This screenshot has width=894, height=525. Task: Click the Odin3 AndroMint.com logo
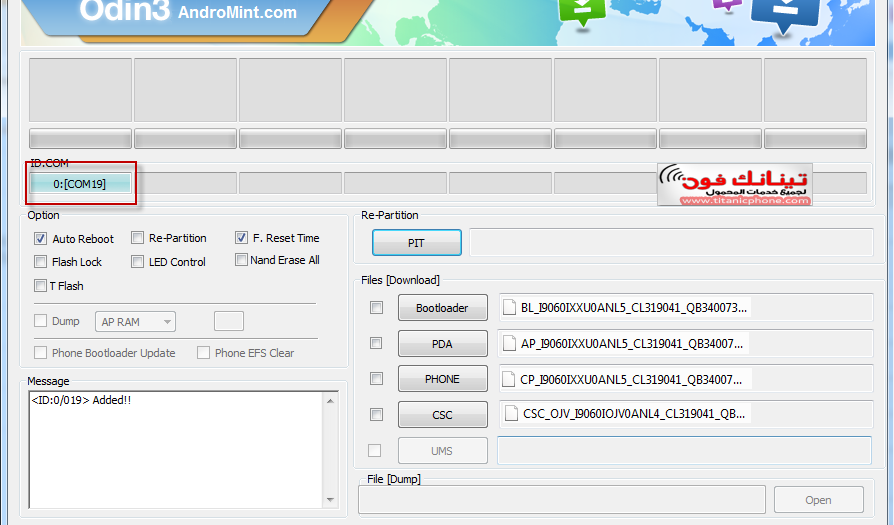[x=188, y=11]
